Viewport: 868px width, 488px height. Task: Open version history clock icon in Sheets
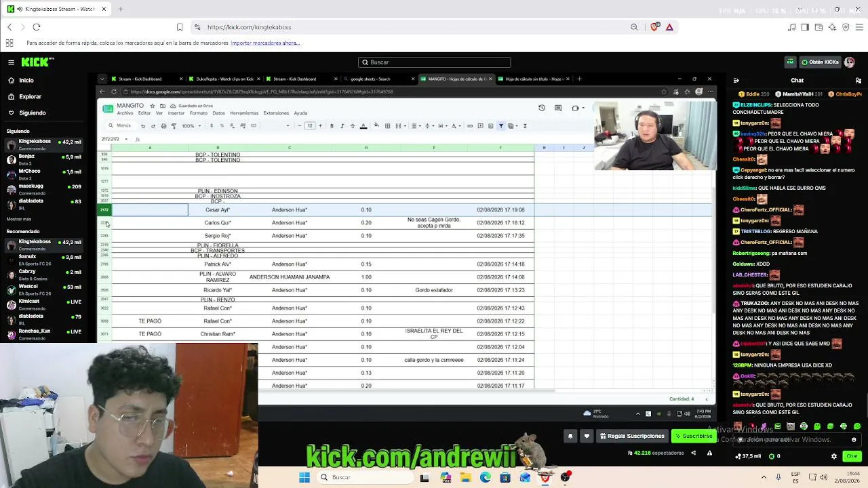point(542,108)
